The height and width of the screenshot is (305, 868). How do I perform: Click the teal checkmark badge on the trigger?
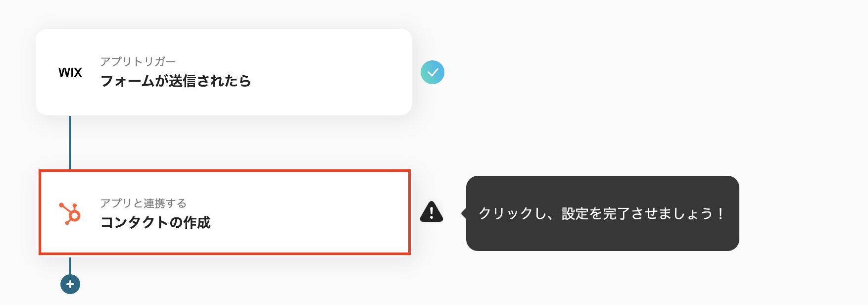tap(434, 72)
